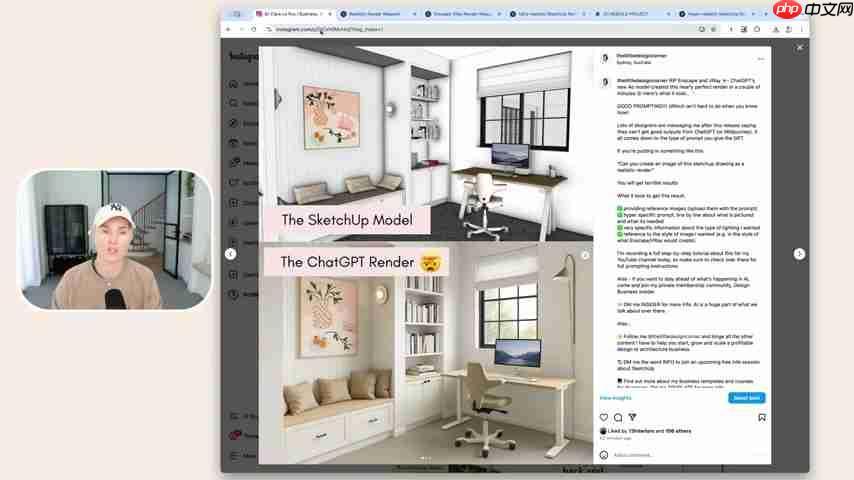Open the browser's three-dot menu

pos(802,29)
